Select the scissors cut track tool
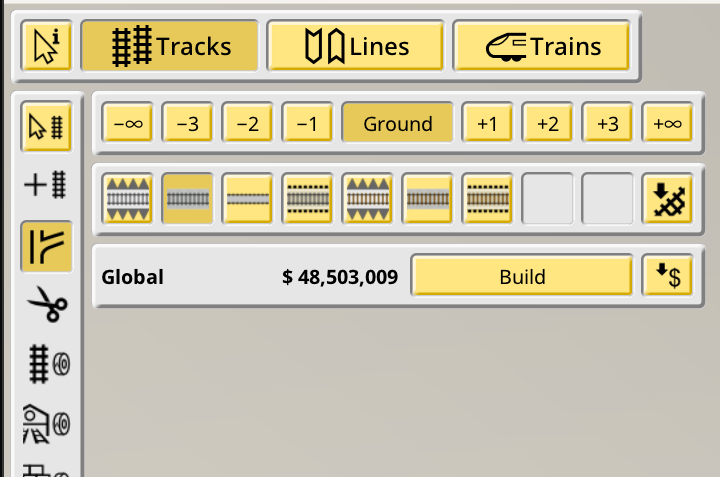This screenshot has width=720, height=477. 47,304
